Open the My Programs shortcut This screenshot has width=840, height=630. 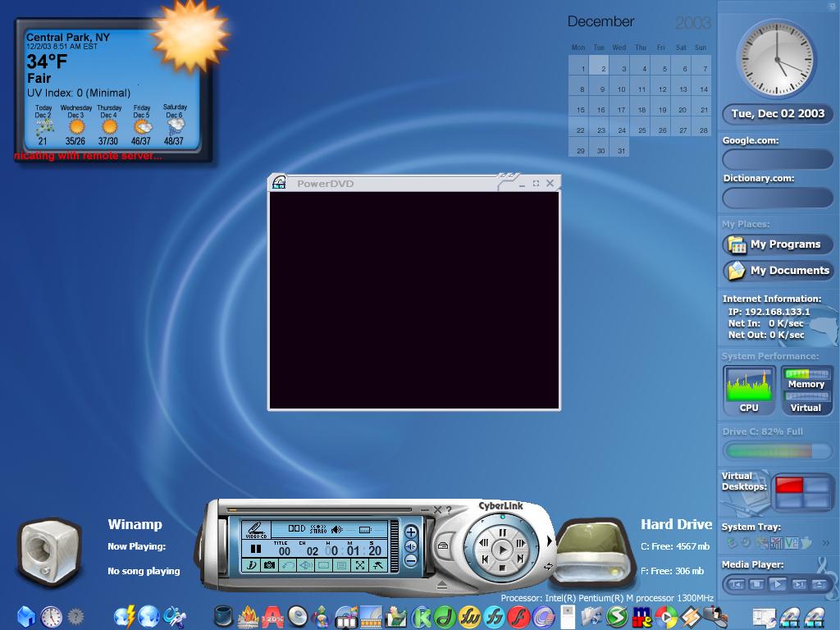[778, 244]
